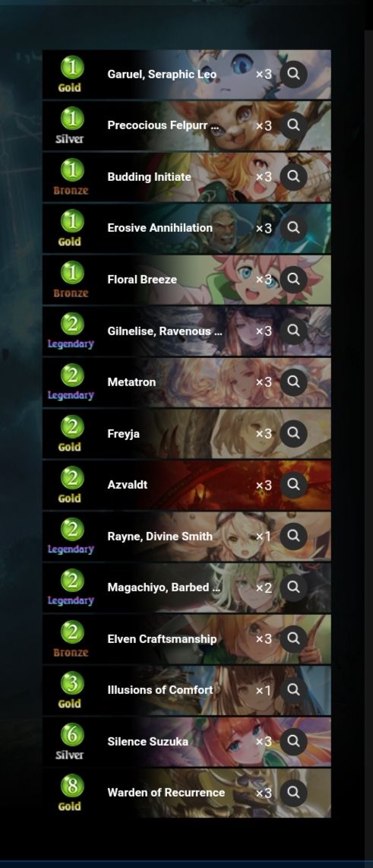Select the Silence Suzuka card name
The height and width of the screenshot is (868, 373).
click(148, 741)
